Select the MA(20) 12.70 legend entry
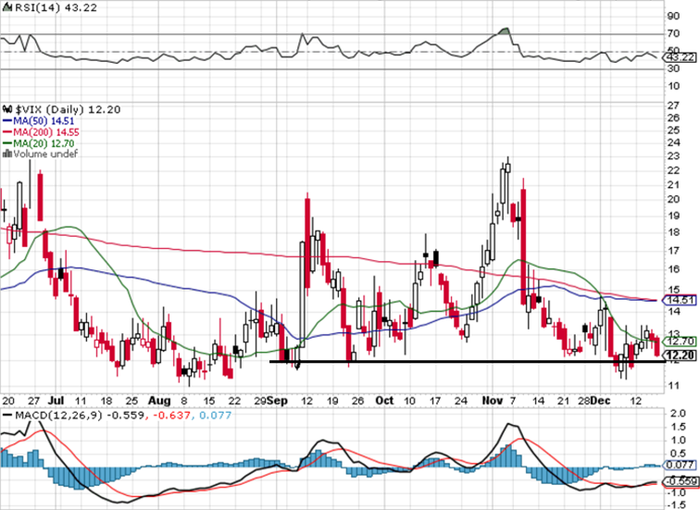 (40, 144)
